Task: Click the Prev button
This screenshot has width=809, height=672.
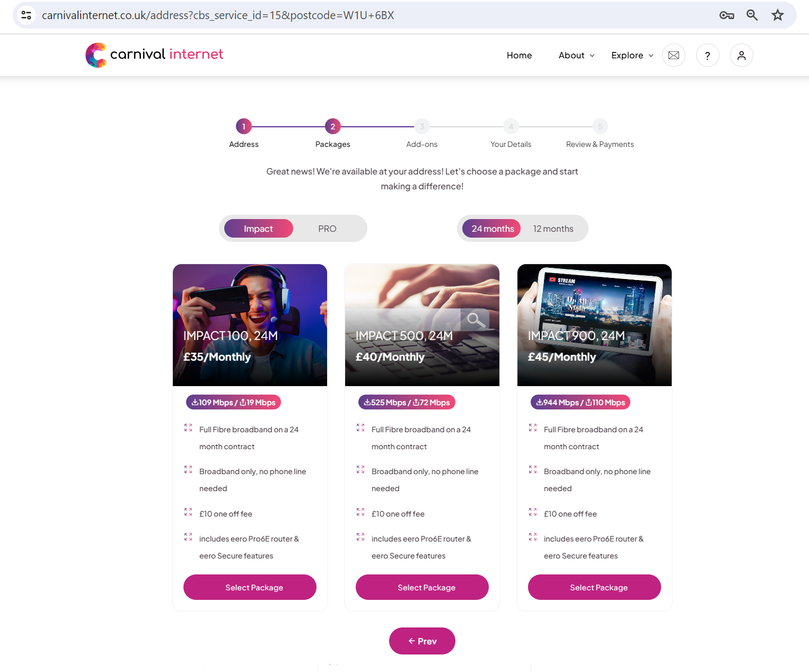Action: coord(422,641)
